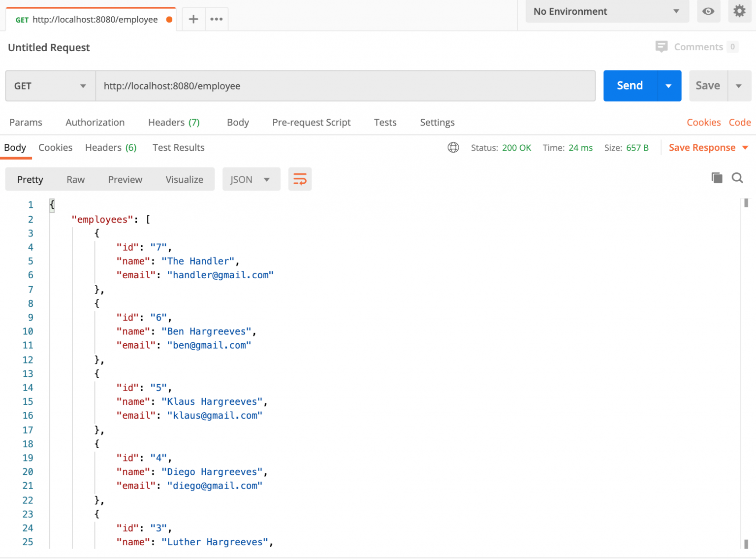Screen dimensions: 756x560
Task: Click the response vertical scrollbar
Action: [746, 373]
